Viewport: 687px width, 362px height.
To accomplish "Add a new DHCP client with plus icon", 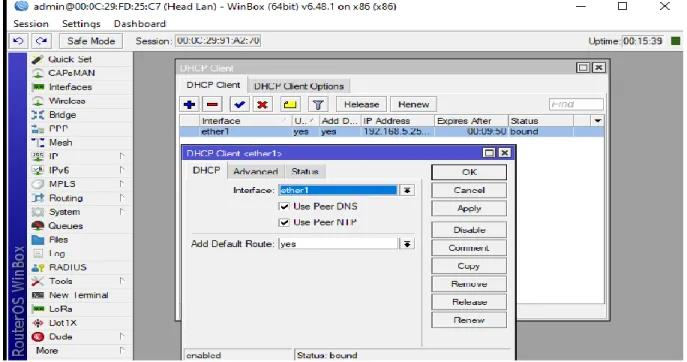I will click(x=189, y=105).
